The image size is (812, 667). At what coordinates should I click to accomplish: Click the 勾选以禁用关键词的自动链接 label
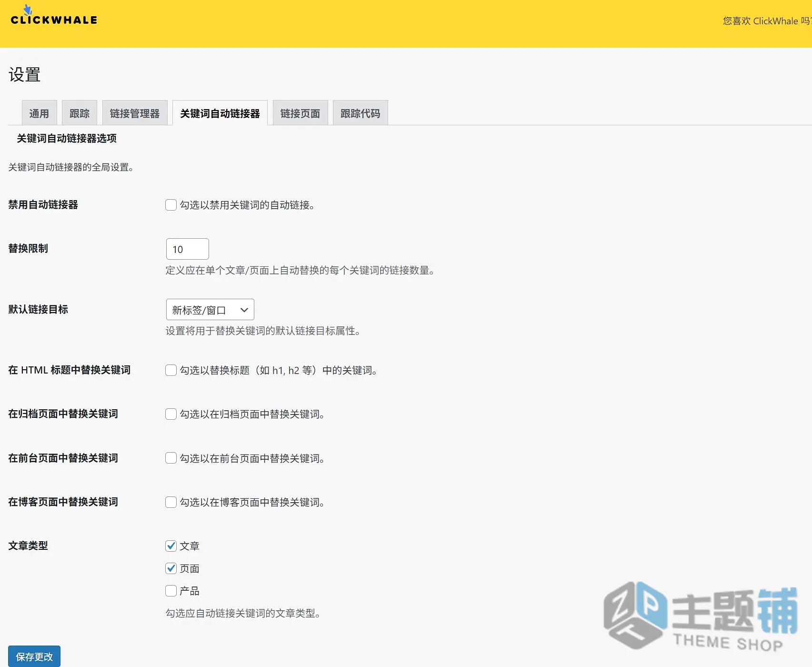(x=247, y=205)
